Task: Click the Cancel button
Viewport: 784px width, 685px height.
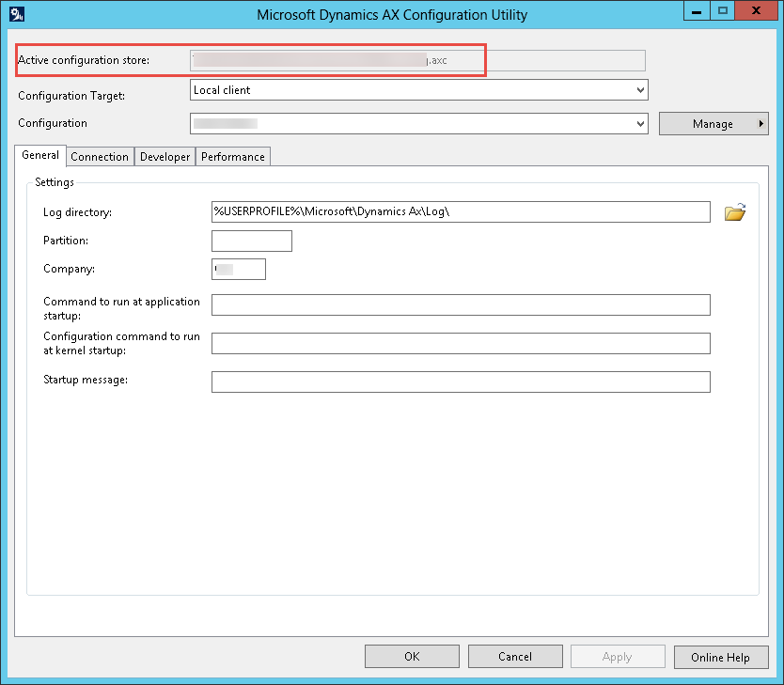Action: [x=515, y=656]
